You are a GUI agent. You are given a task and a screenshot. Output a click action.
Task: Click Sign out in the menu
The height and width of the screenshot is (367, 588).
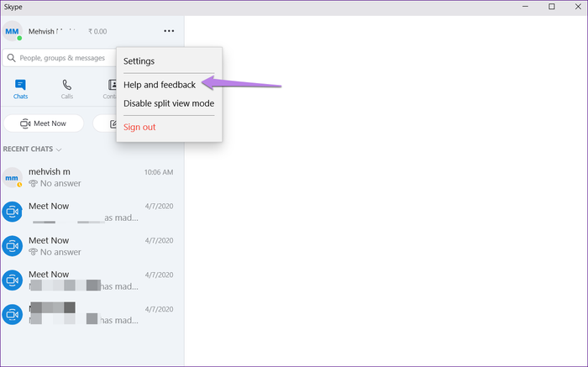(139, 127)
